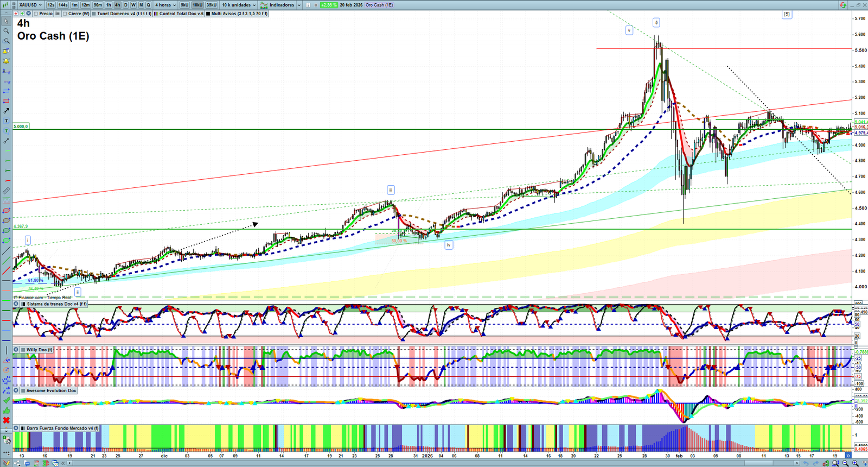The height and width of the screenshot is (467, 868).
Task: Click the green thumbs-up icon
Action: pyautogui.click(x=7, y=411)
